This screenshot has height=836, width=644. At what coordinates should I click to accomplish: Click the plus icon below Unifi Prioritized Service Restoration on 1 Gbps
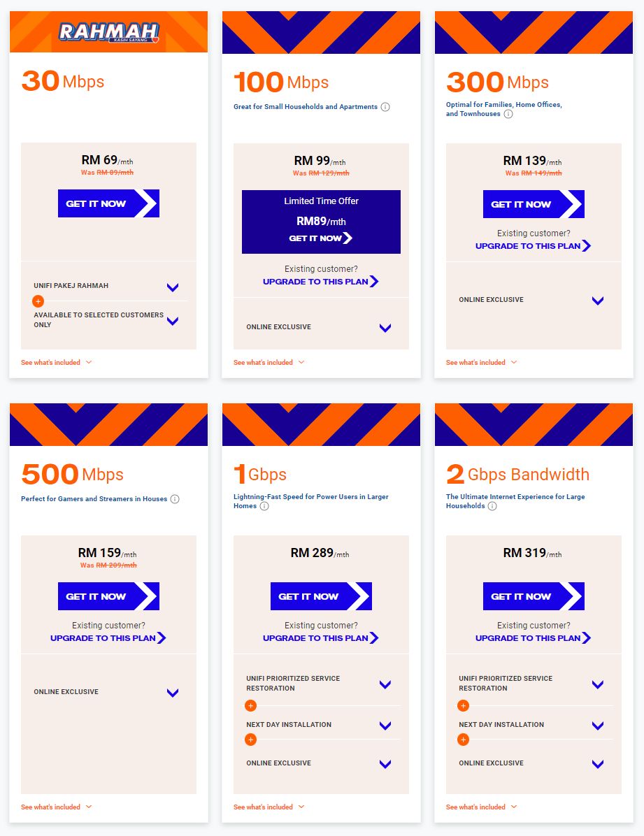[251, 705]
